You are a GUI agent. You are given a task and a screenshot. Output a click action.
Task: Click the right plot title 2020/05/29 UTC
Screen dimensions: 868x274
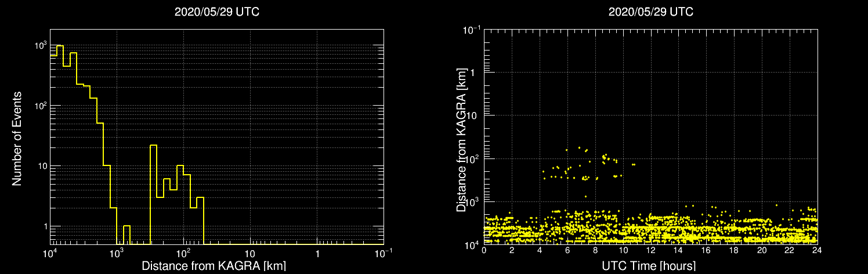650,12
